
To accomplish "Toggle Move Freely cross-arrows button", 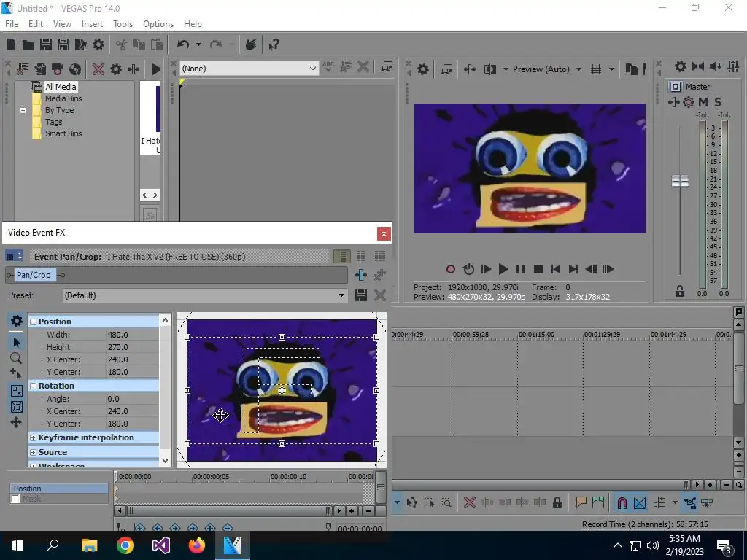I will [x=16, y=422].
